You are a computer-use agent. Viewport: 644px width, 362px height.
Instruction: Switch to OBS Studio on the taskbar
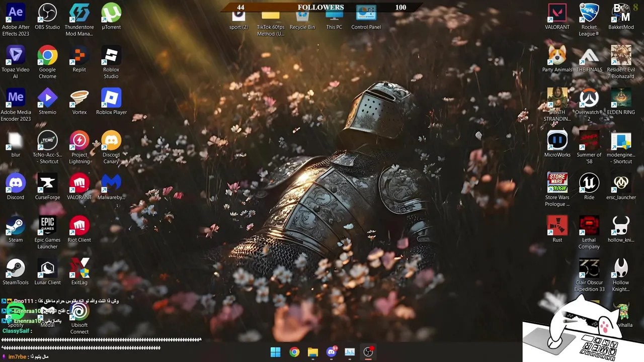click(368, 352)
